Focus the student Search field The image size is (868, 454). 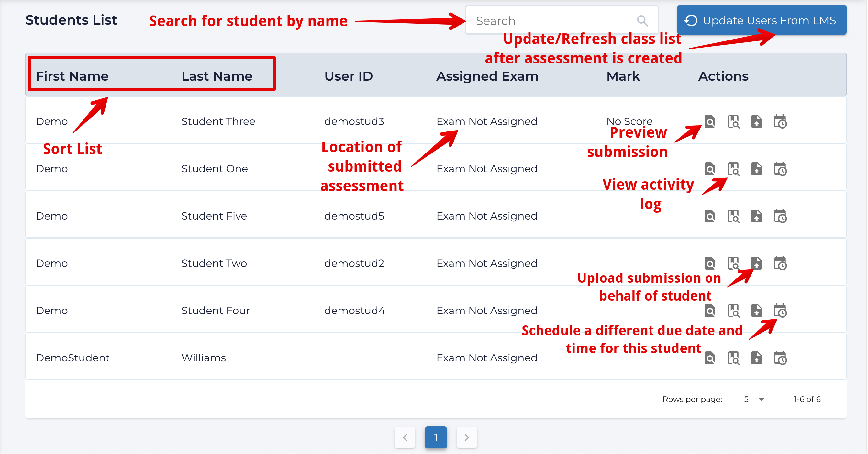click(x=552, y=21)
